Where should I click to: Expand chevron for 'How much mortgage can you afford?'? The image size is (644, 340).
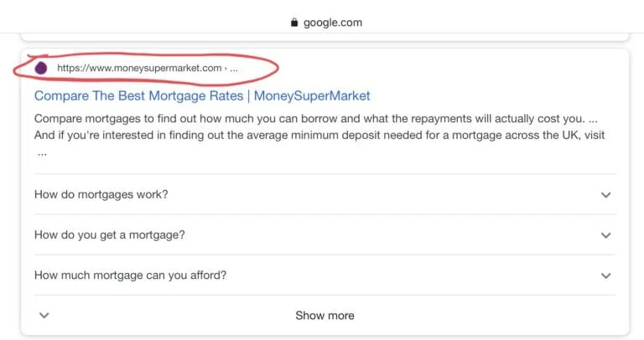tap(605, 276)
